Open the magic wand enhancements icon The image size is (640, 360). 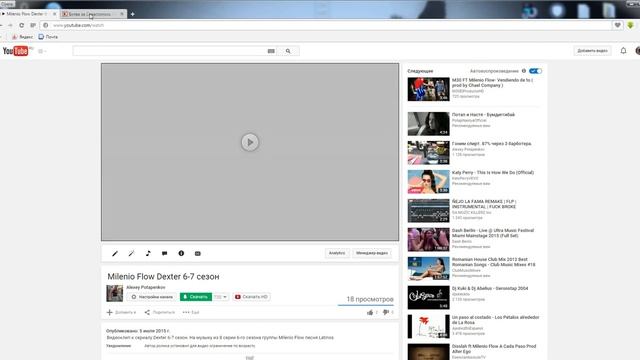click(x=131, y=253)
